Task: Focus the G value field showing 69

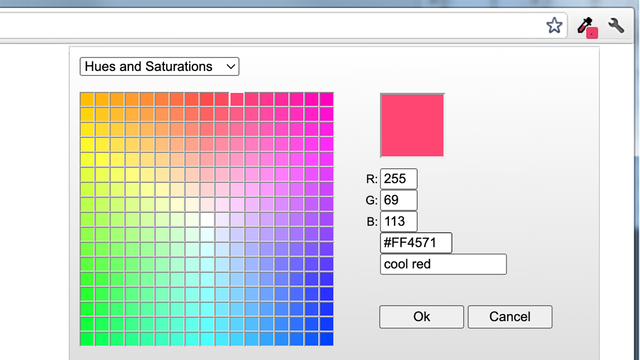Action: [398, 200]
